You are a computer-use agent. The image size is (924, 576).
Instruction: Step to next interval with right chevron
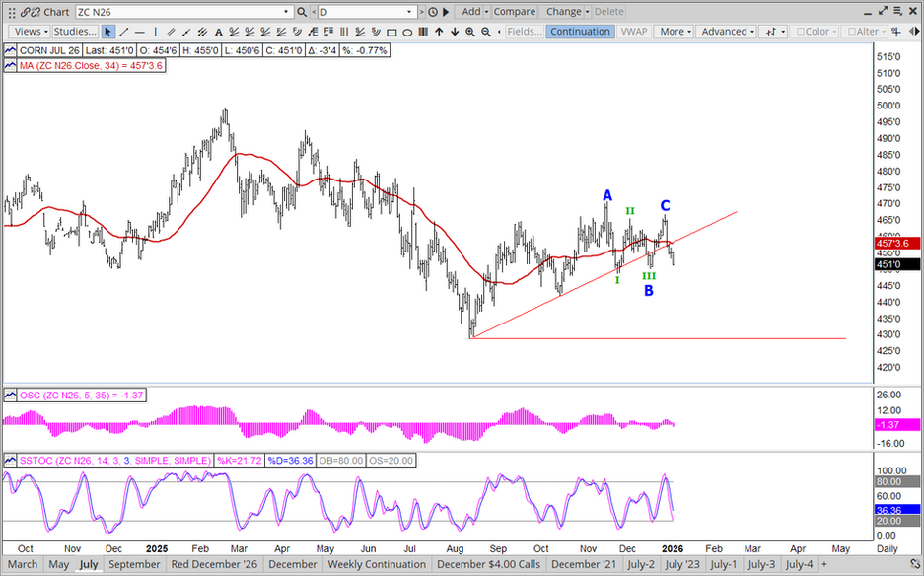422,12
